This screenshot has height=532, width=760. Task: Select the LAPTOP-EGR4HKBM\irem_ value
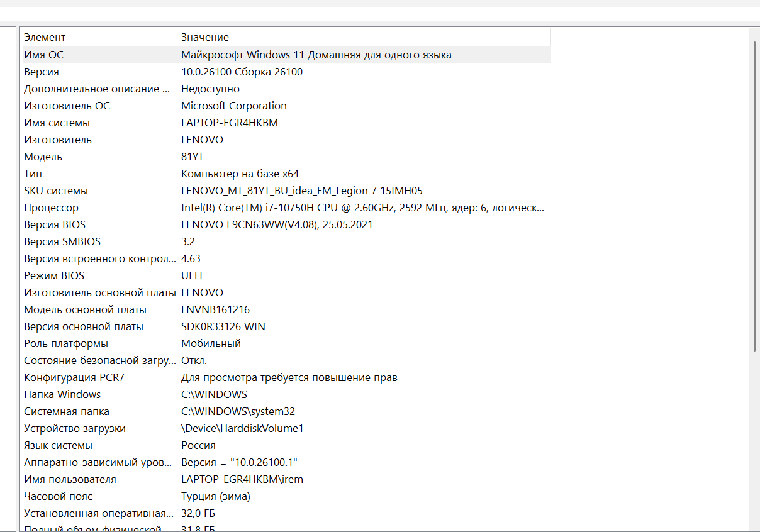tap(245, 479)
